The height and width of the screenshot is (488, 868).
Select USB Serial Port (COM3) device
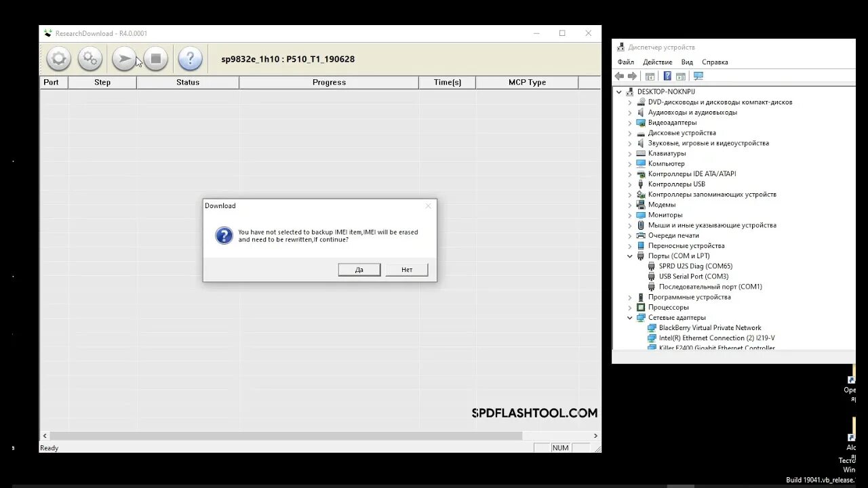coord(694,277)
